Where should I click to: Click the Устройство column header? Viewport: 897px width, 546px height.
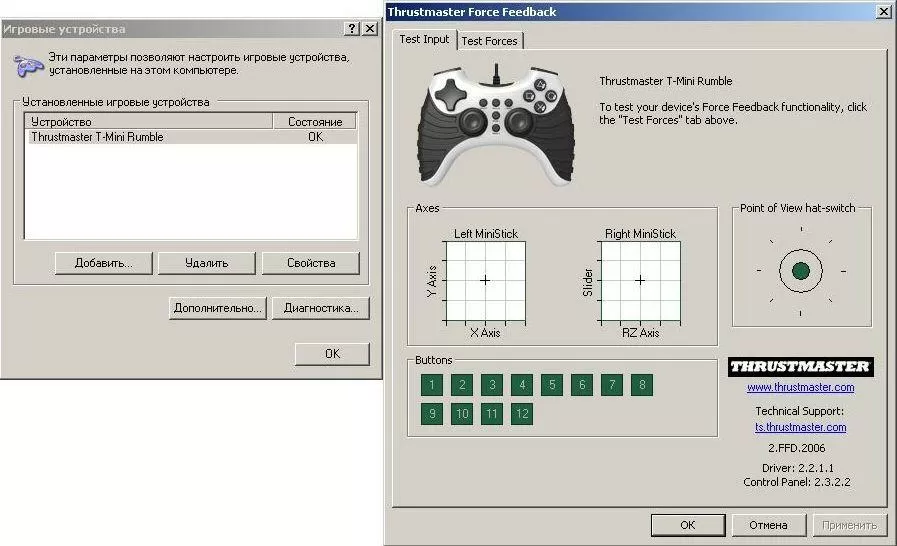tap(149, 121)
